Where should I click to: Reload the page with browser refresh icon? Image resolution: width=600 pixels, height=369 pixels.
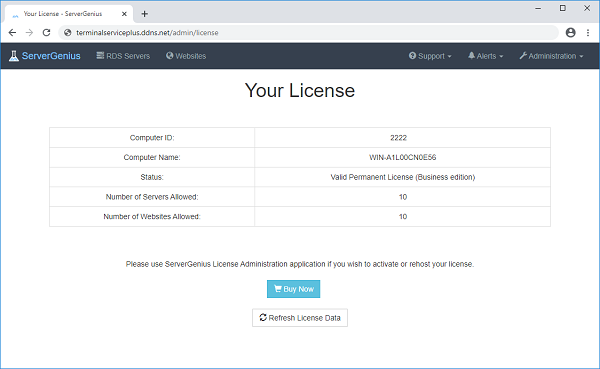point(46,33)
